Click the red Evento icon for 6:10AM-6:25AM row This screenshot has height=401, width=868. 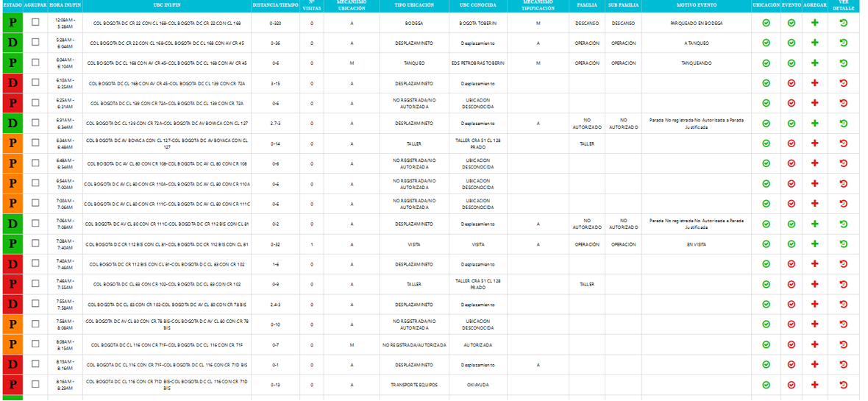coord(791,84)
